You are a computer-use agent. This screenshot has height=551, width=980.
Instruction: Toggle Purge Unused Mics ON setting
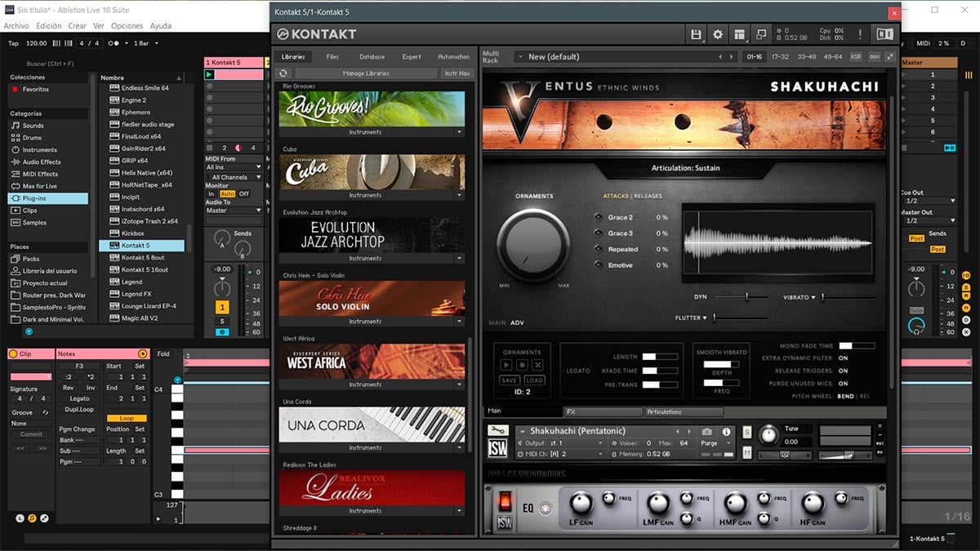pyautogui.click(x=843, y=384)
